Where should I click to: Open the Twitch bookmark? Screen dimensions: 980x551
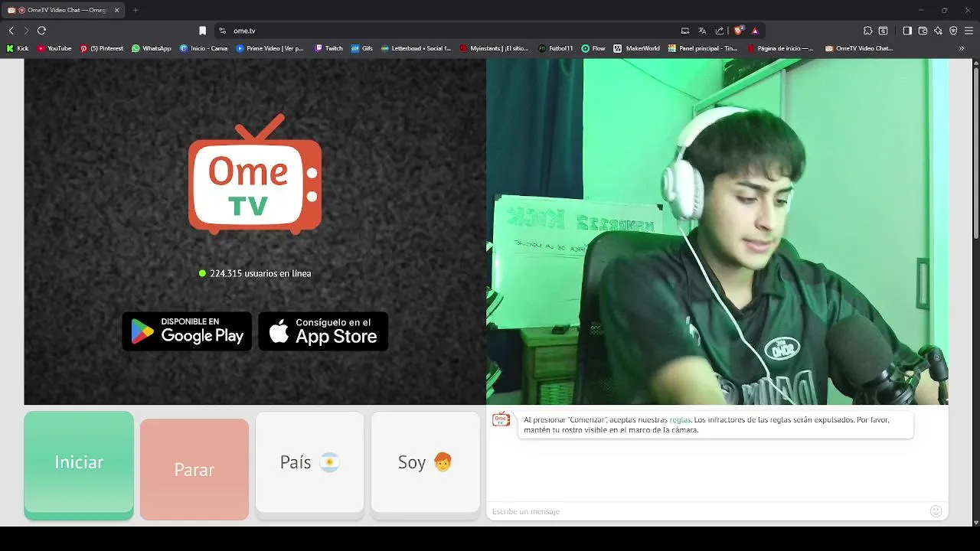(329, 48)
